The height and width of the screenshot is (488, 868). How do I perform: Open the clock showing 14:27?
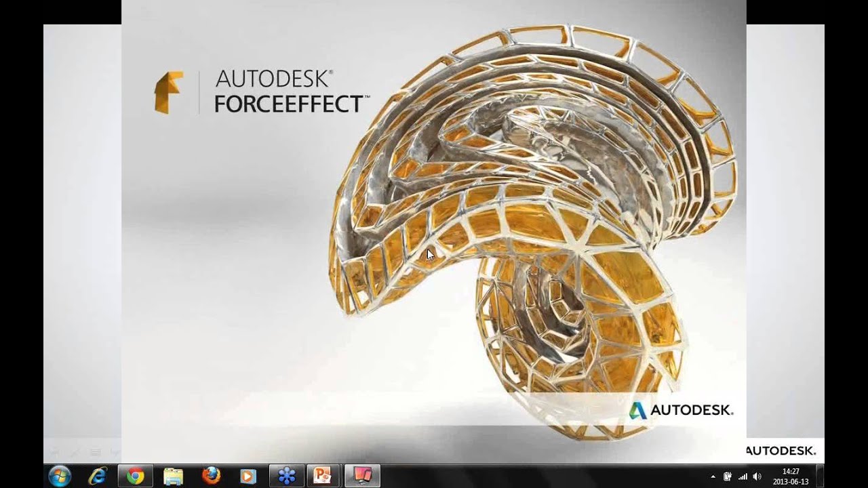791,476
